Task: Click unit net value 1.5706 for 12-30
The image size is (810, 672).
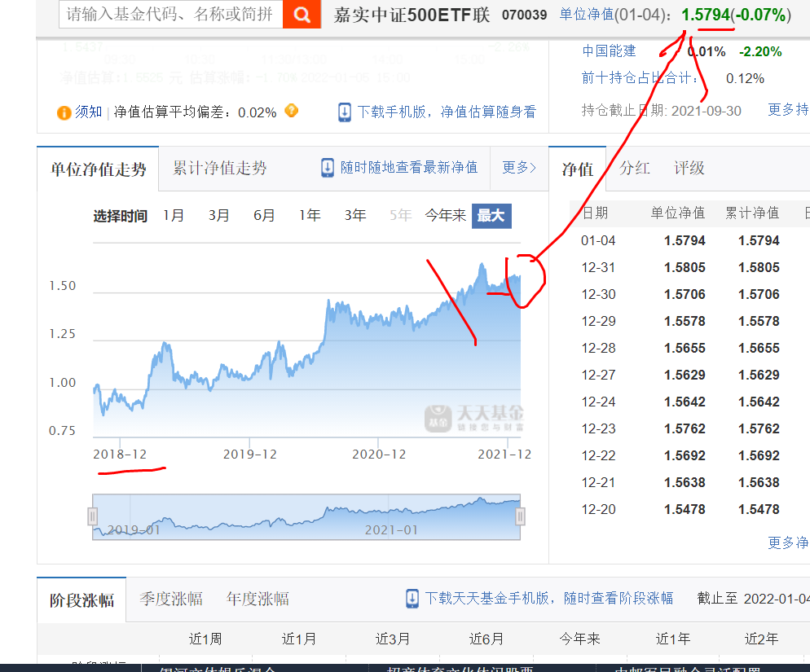Action: click(685, 294)
